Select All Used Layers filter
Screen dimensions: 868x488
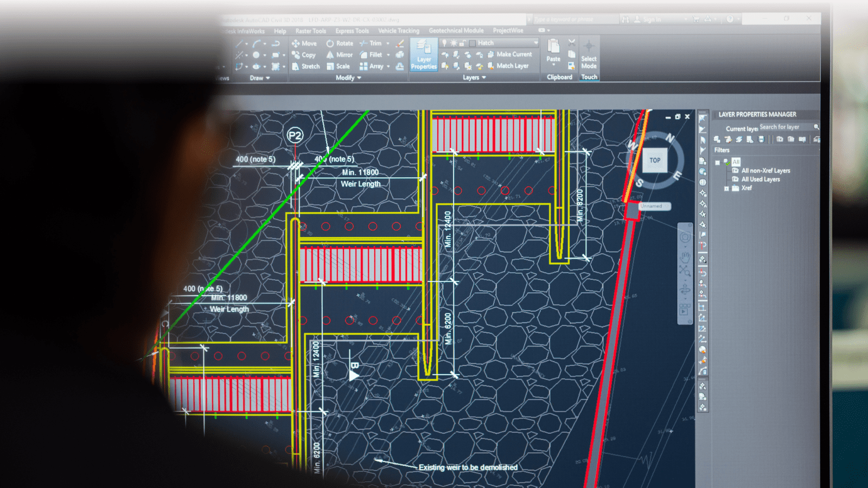pos(761,179)
